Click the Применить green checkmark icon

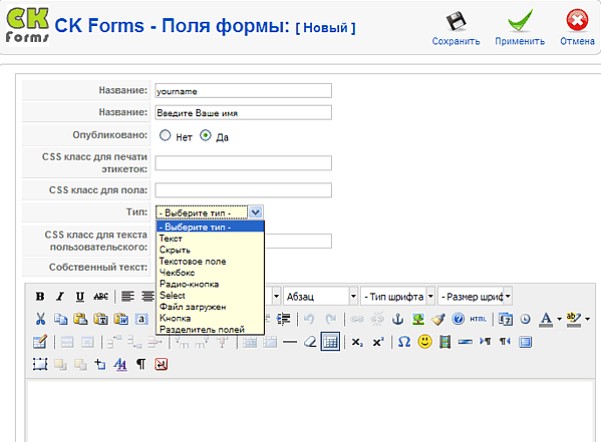(x=520, y=20)
